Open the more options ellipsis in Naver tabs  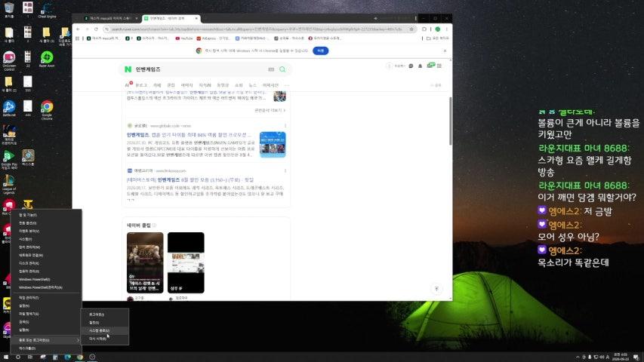pos(286,85)
